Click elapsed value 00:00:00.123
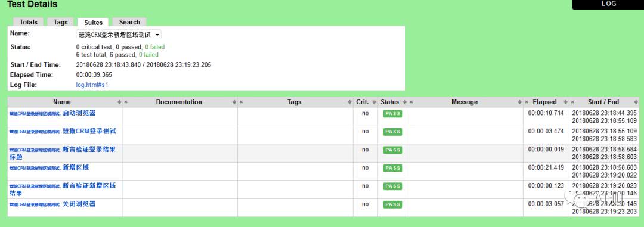The height and width of the screenshot is (227, 644). point(546,185)
